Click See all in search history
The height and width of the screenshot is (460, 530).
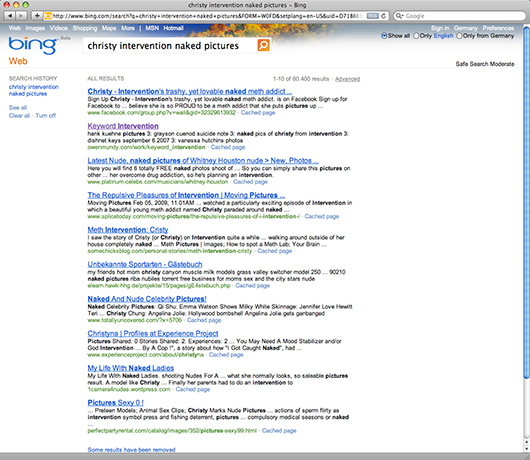tap(18, 107)
